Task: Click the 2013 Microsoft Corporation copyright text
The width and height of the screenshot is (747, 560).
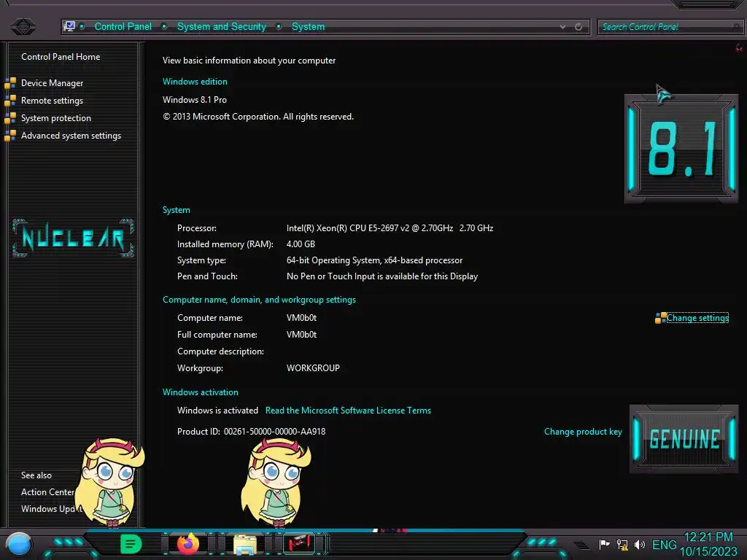Action: pos(258,117)
